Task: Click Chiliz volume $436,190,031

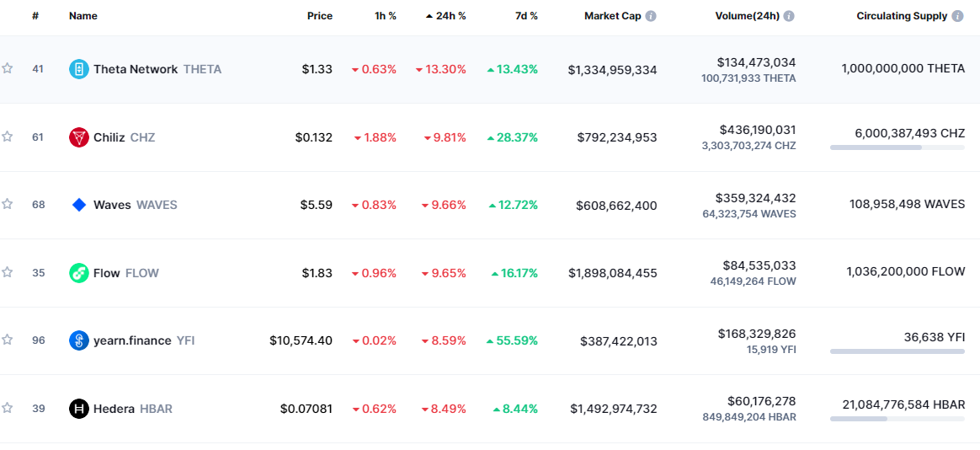Action: click(x=758, y=130)
